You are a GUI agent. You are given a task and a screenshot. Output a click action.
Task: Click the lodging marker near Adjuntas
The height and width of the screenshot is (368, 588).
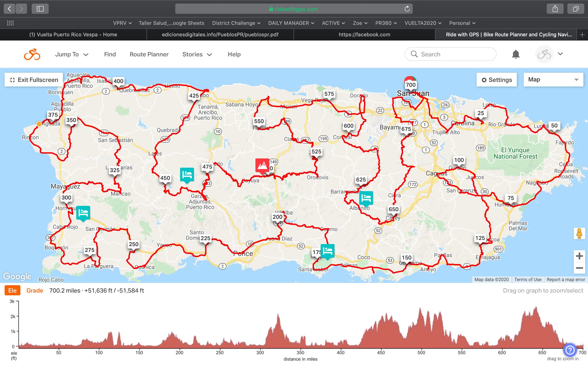pos(187,175)
